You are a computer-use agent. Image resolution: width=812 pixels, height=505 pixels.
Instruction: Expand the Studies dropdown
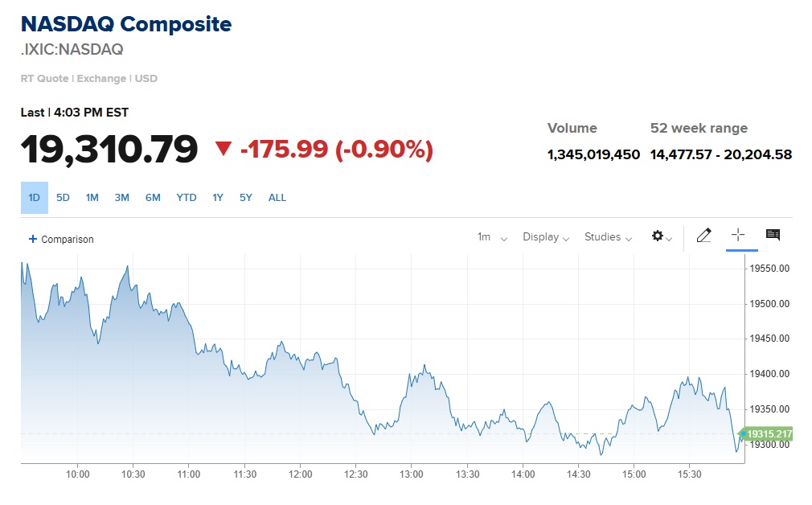click(608, 237)
